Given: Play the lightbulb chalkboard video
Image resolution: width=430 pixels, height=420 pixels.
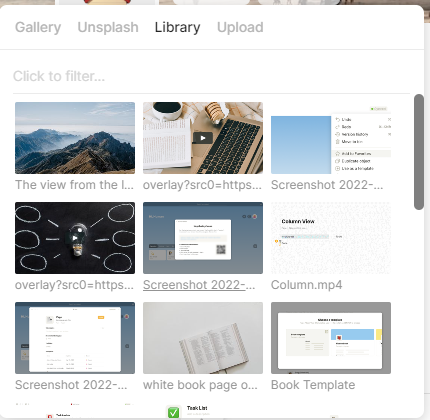Looking at the screenshot, I should coord(75,238).
